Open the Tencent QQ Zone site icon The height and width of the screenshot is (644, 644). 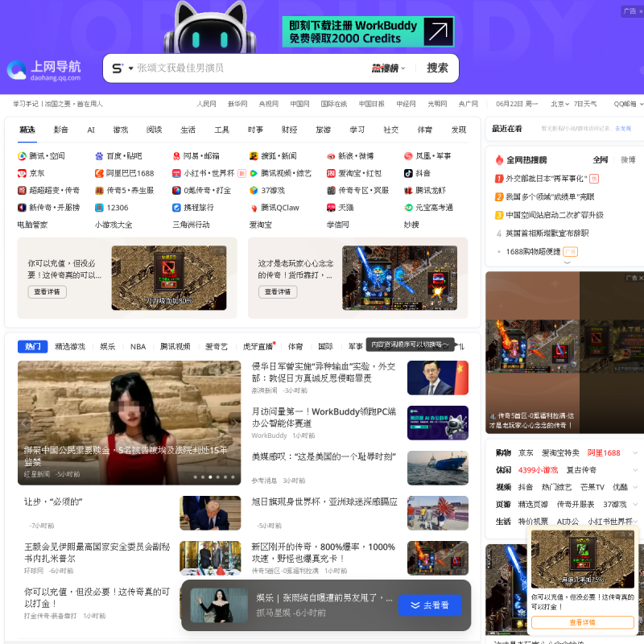(22, 156)
